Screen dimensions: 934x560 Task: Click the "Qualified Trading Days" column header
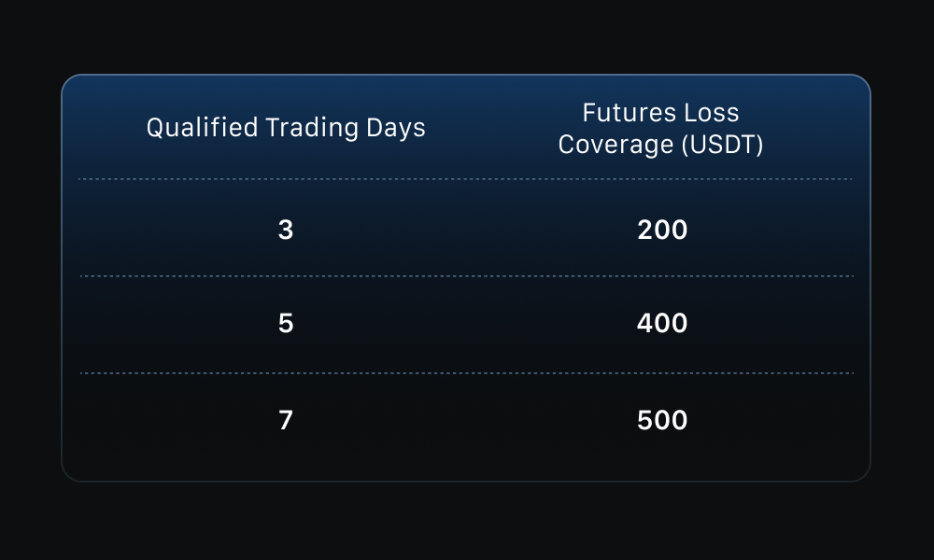(286, 128)
